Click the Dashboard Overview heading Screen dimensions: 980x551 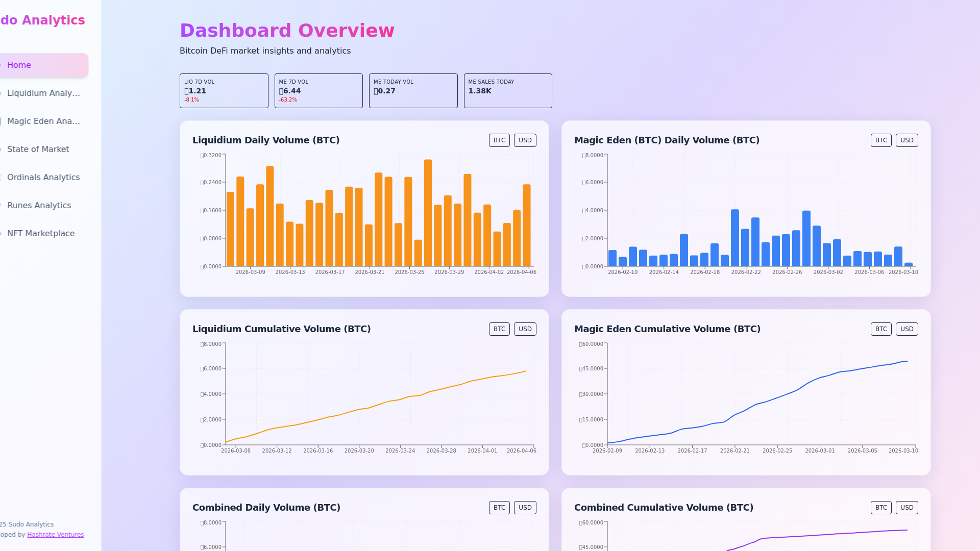pos(287,31)
